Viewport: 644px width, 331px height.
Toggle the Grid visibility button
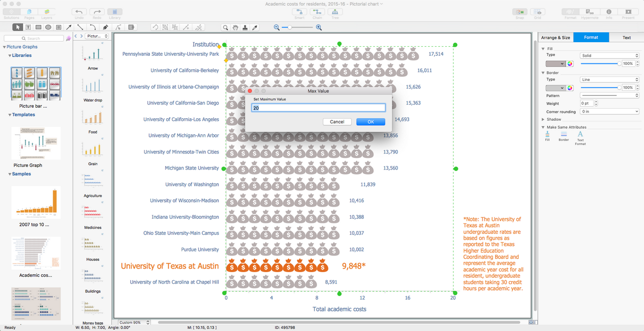point(537,12)
